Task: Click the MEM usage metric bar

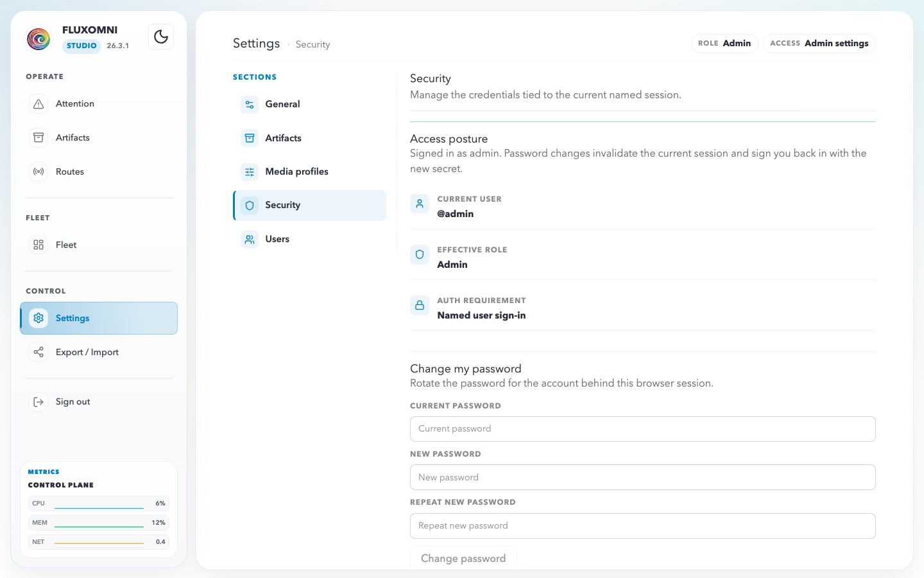Action: click(99, 523)
